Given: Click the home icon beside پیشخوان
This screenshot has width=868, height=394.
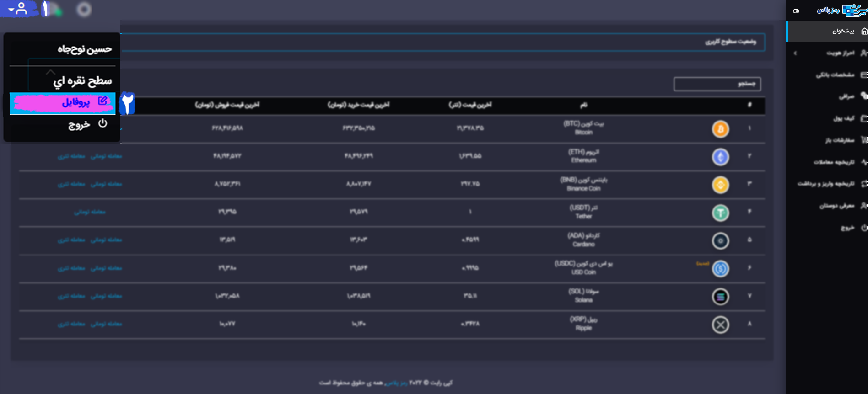Looking at the screenshot, I should (x=864, y=31).
